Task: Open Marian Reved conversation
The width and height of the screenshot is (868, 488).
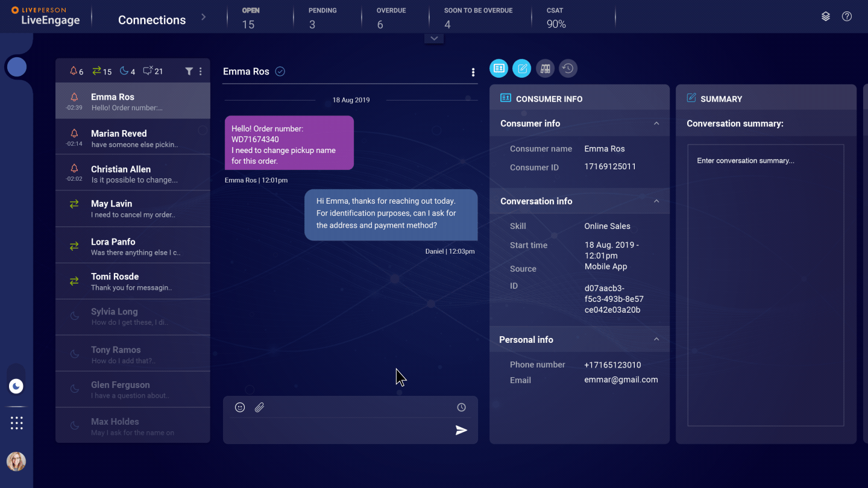Action: point(133,137)
